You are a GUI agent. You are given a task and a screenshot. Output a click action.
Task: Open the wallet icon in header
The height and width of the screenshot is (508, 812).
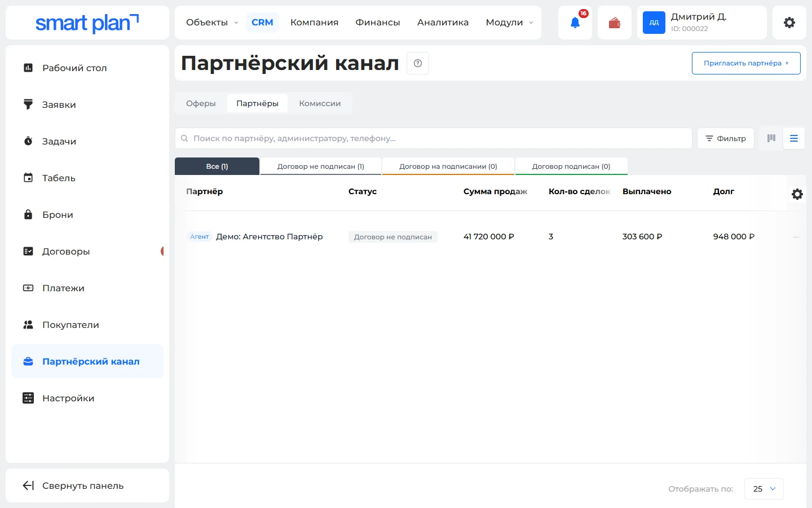click(615, 23)
